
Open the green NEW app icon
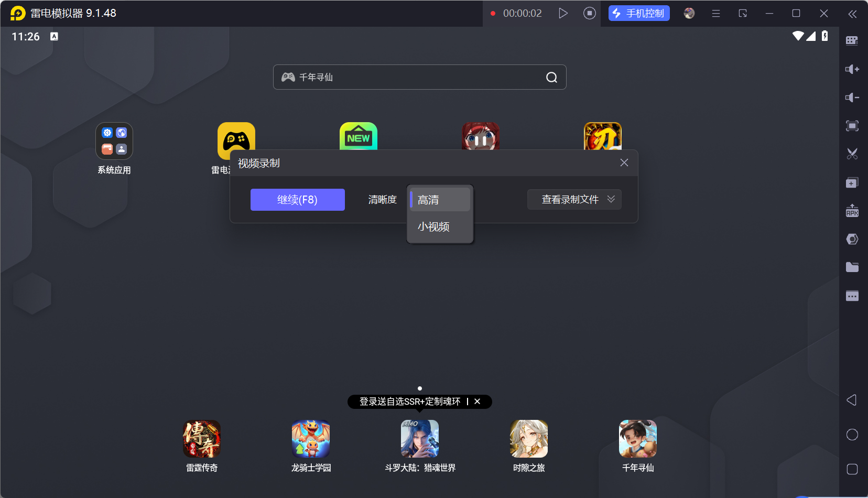(359, 136)
